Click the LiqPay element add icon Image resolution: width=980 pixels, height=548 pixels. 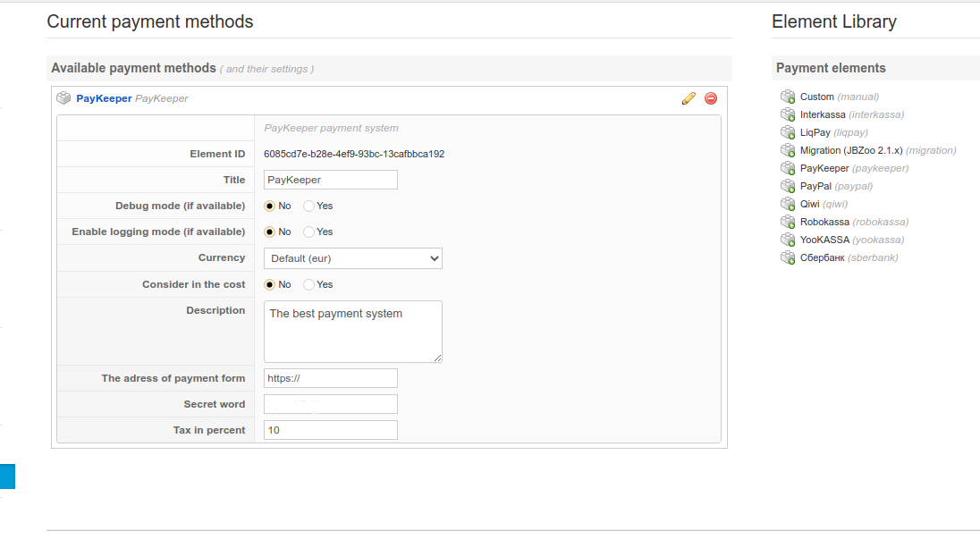[788, 132]
